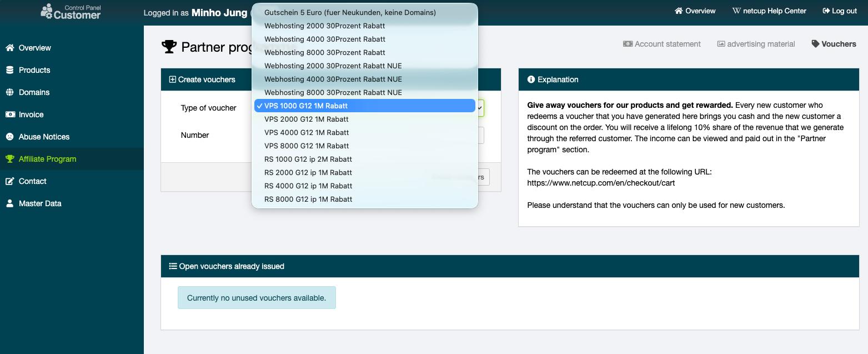The width and height of the screenshot is (868, 354).
Task: Select Webhosting 2000 30Prozent Rabatt option
Action: [x=365, y=26]
